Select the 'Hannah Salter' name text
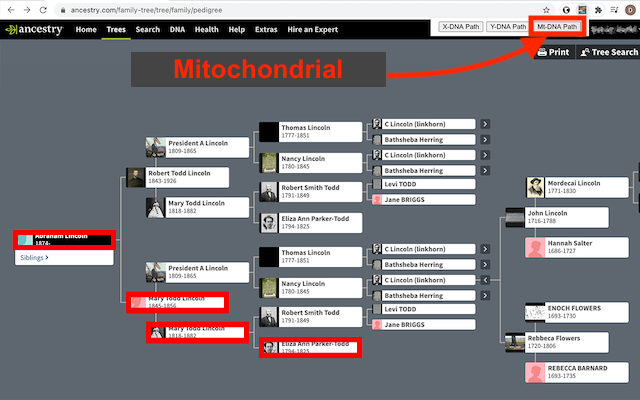 click(x=570, y=243)
